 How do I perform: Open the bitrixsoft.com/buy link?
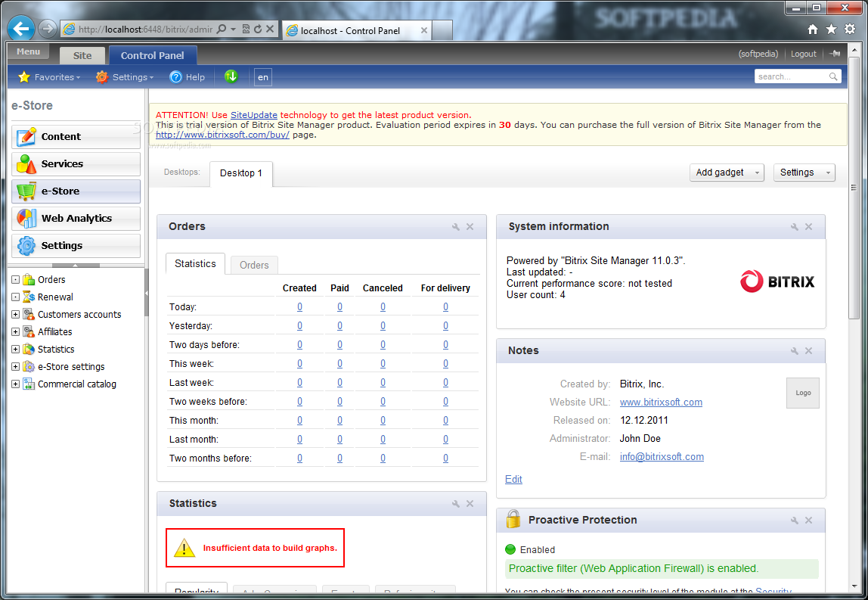(222, 135)
